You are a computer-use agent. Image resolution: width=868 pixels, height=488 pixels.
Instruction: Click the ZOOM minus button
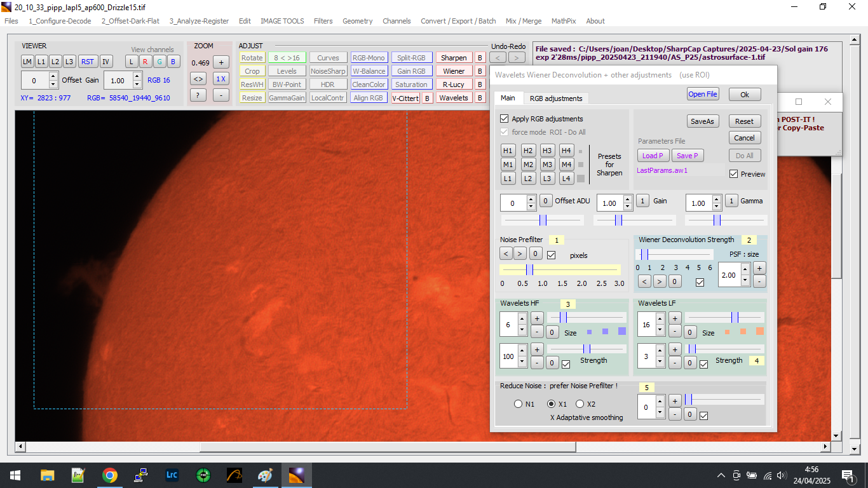[220, 95]
